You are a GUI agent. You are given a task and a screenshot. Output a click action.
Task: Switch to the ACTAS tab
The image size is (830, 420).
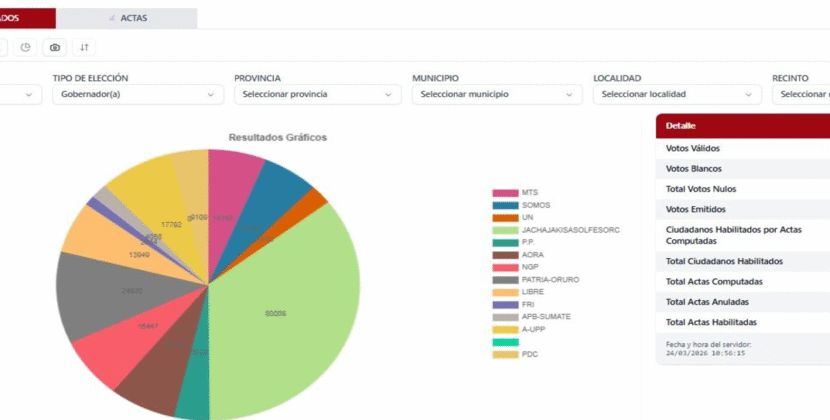(127, 18)
